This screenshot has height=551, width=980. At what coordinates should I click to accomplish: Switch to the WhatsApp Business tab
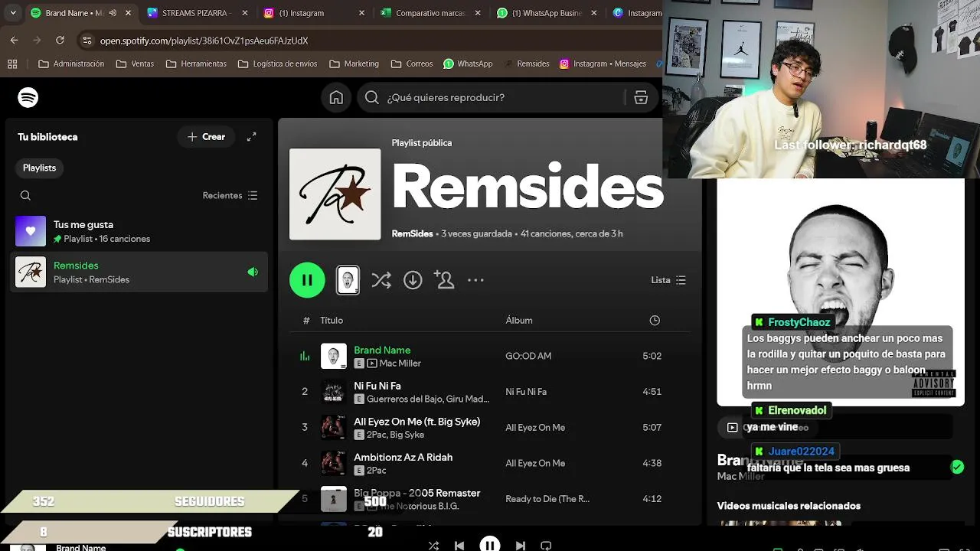point(547,13)
